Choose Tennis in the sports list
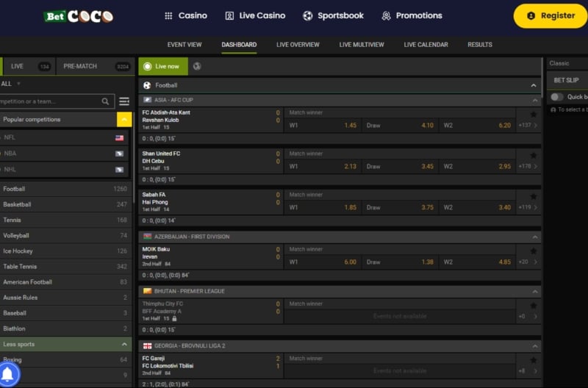Viewport: 588px width, 388px height. (x=65, y=220)
